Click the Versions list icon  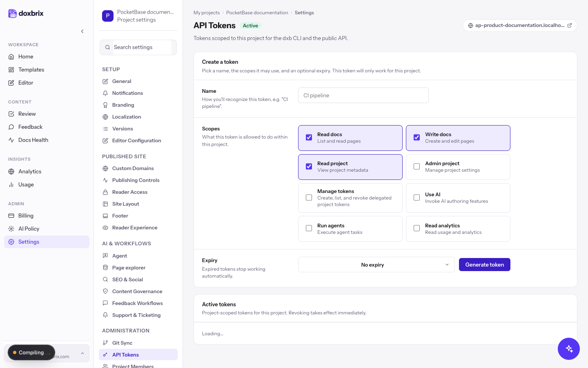(105, 129)
